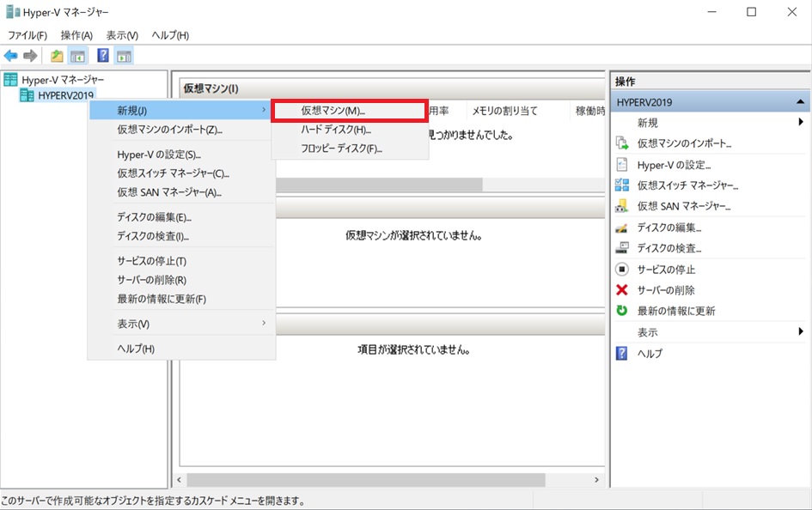Open the 表示(V) menu in menu bar
812x510 pixels.
pos(122,35)
